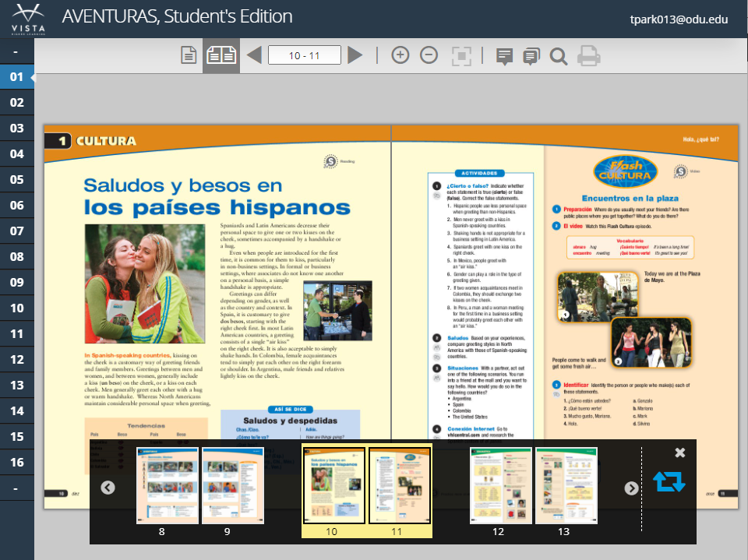Open page 11 thumbnail
Screen dimensions: 748x560
click(x=400, y=485)
